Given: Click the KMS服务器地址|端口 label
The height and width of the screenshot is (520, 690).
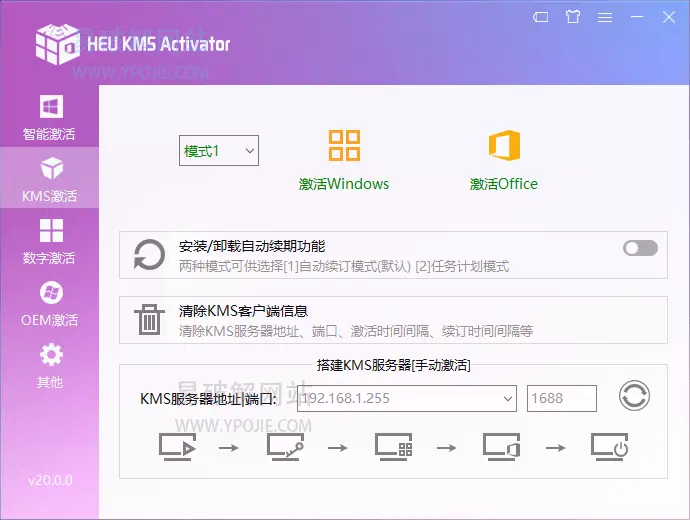Looking at the screenshot, I should (208, 399).
